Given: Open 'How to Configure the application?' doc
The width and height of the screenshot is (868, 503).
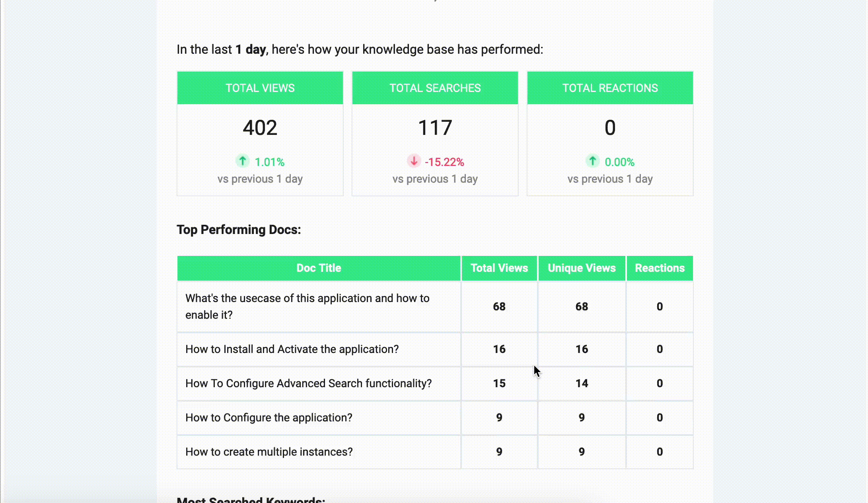Looking at the screenshot, I should [x=269, y=418].
